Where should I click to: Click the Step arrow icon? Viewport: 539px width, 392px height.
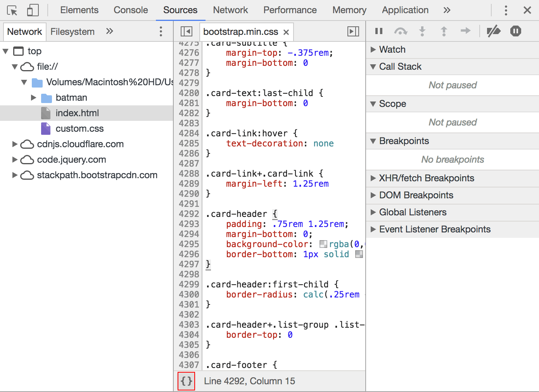click(x=465, y=31)
